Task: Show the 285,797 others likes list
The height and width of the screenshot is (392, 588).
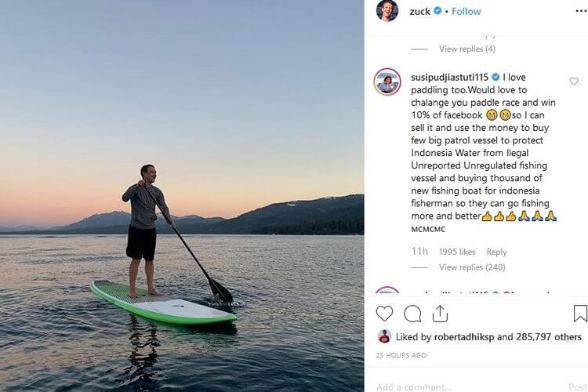Action: 549,337
